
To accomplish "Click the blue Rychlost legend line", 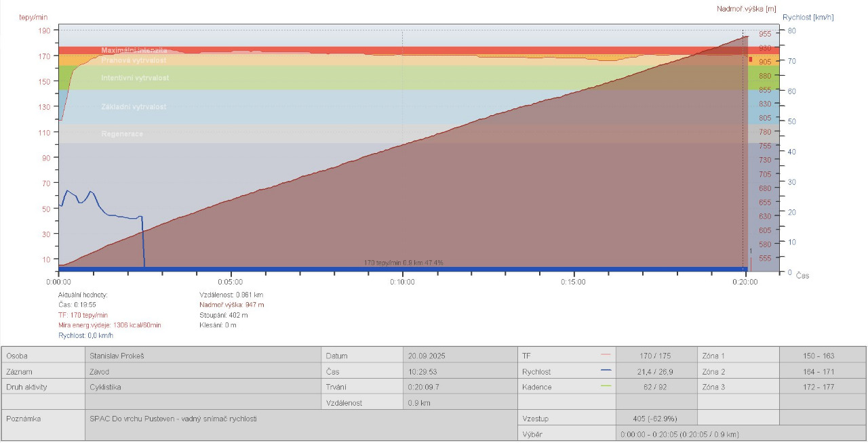I will (606, 371).
